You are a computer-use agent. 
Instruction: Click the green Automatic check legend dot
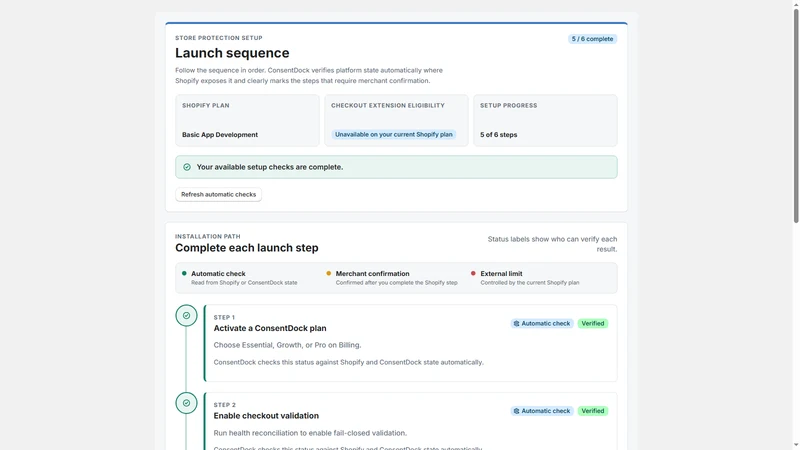(184, 273)
